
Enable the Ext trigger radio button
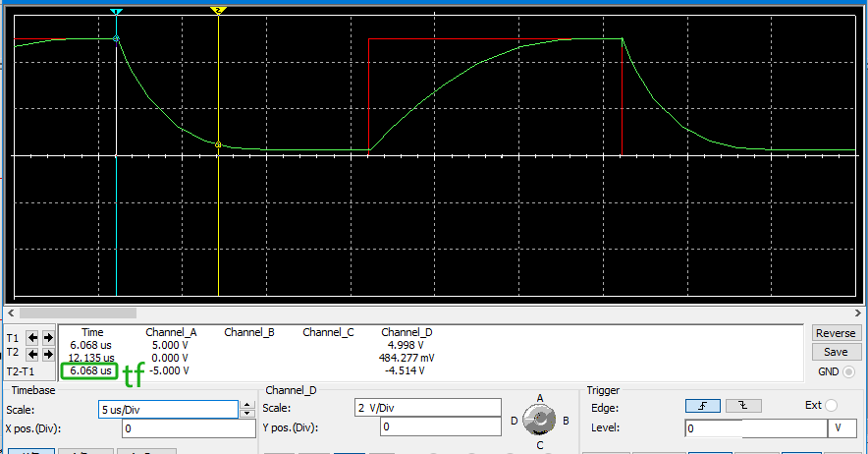[831, 405]
